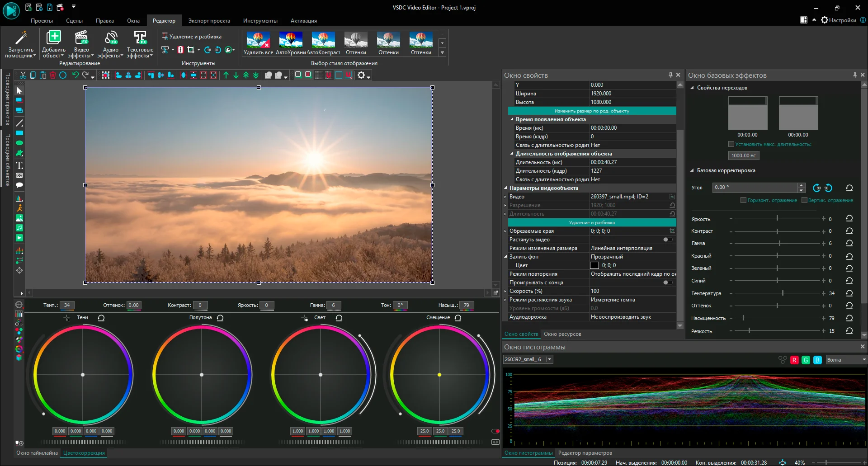Reset the Угол rotation angle
The width and height of the screenshot is (868, 466).
849,188
